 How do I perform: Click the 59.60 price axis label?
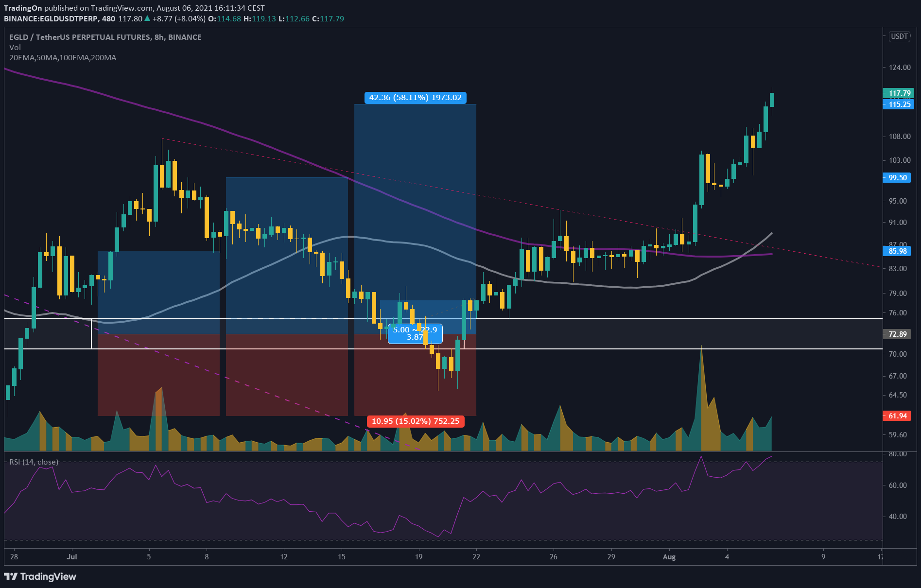point(898,435)
